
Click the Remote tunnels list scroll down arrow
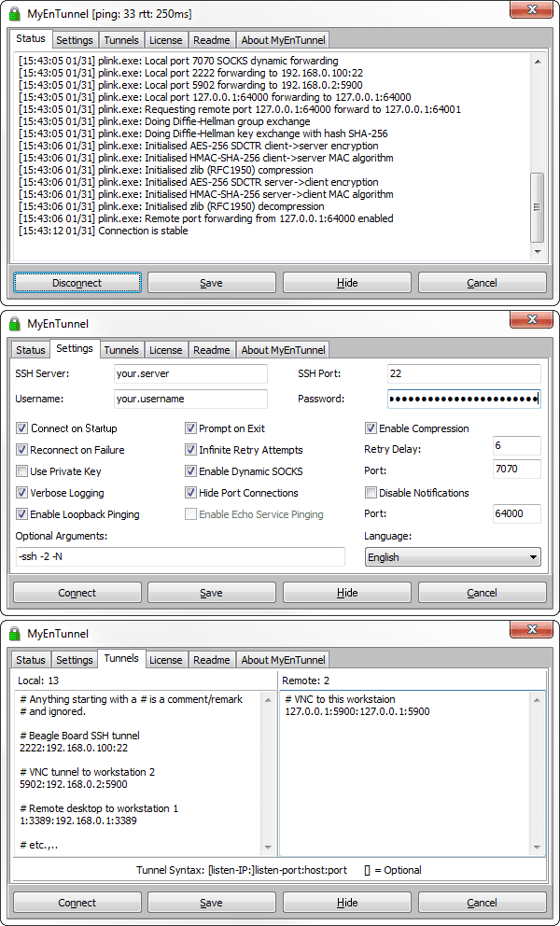pos(537,847)
